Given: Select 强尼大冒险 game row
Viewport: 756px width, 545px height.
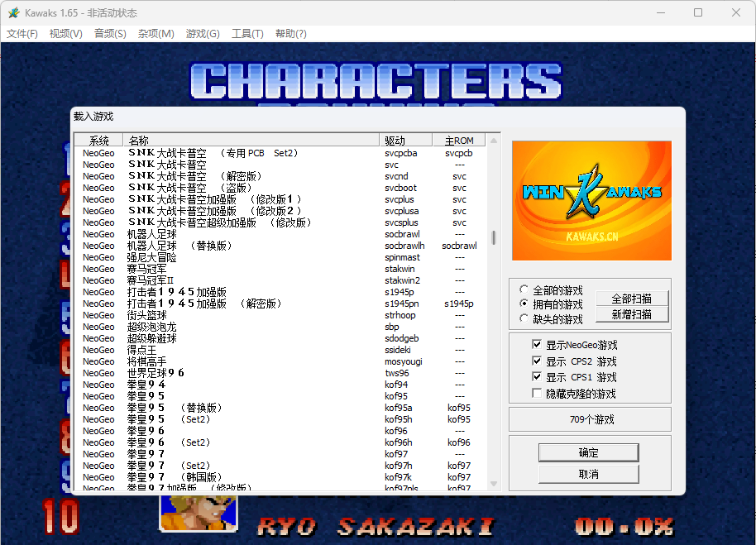Looking at the screenshot, I should coord(280,257).
